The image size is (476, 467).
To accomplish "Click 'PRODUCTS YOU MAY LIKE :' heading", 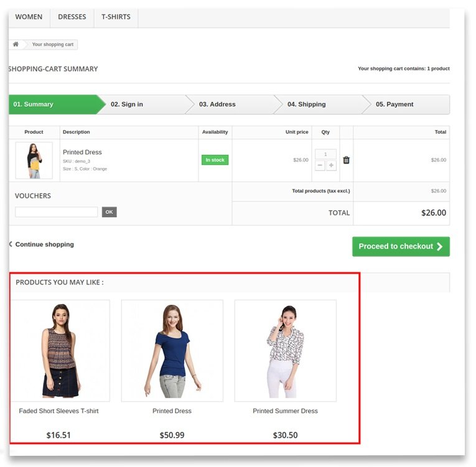I will coord(60,282).
